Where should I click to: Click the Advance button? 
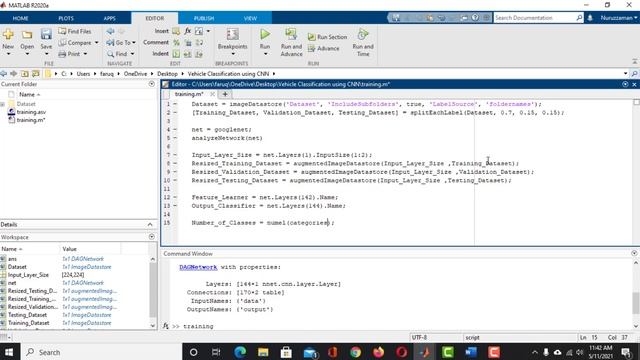pyautogui.click(x=324, y=49)
